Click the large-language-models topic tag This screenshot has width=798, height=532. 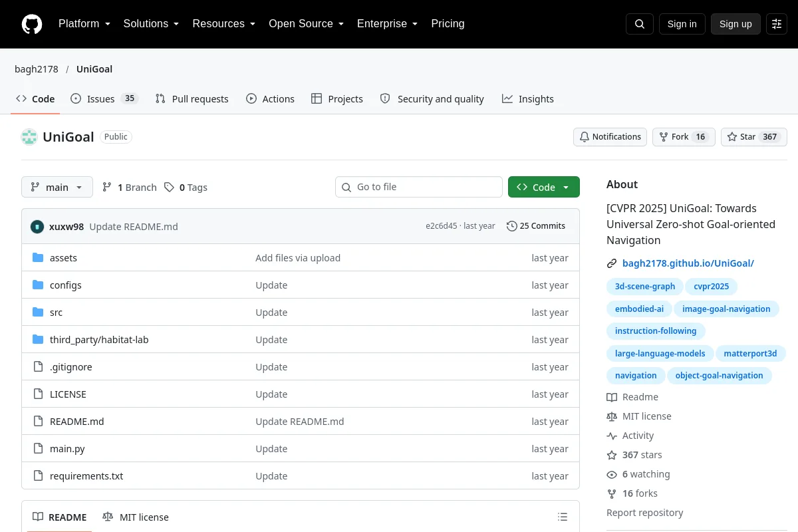click(x=660, y=354)
